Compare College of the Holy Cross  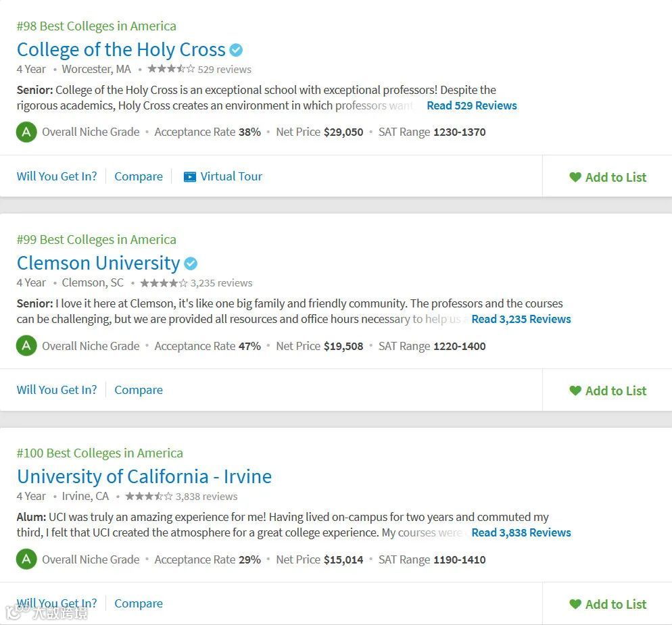[x=139, y=176]
